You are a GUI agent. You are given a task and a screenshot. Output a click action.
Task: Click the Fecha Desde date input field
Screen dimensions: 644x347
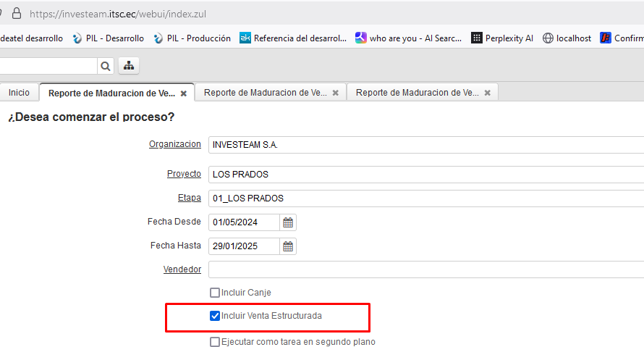[244, 222]
